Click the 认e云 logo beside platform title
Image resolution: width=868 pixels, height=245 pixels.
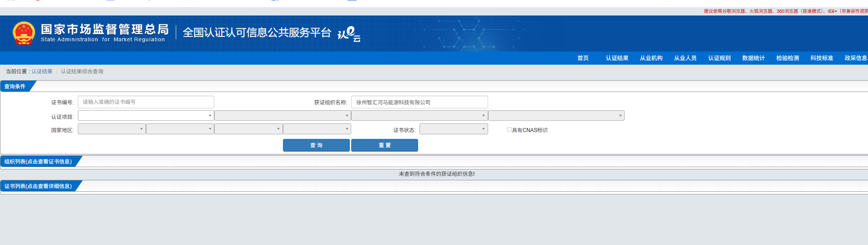point(349,34)
